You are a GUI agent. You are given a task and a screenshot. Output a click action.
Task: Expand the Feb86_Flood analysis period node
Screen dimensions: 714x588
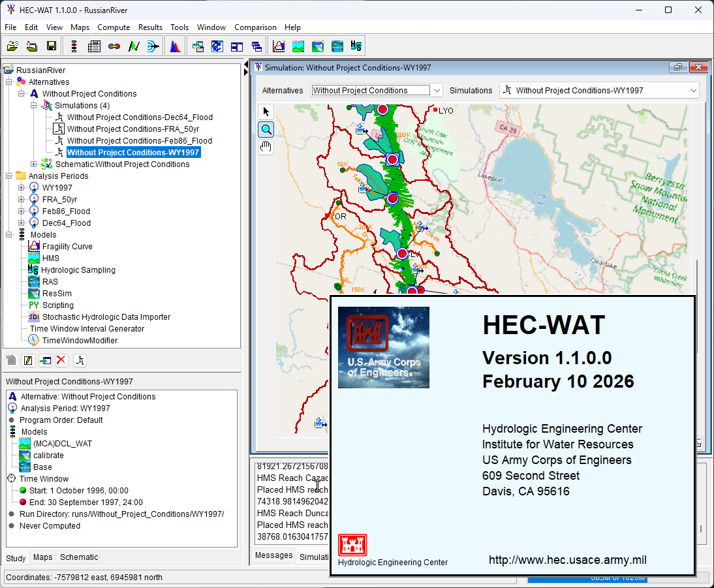coord(22,211)
